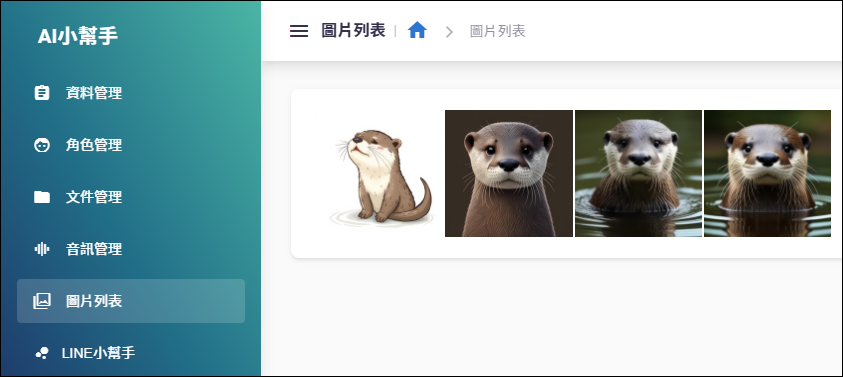843x377 pixels.
Task: Click the AI小幫手 app title
Action: pyautogui.click(x=78, y=36)
